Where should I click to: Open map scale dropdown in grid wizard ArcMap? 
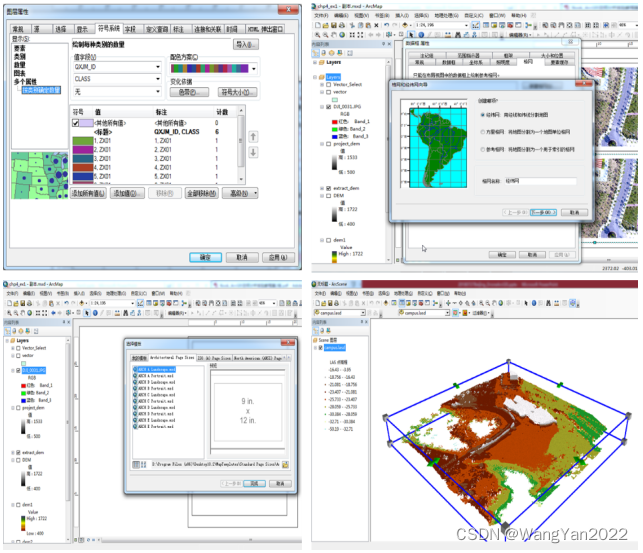466,25
